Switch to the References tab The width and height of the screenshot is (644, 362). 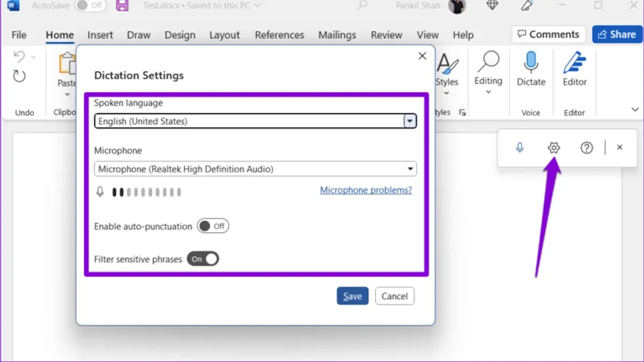(280, 35)
